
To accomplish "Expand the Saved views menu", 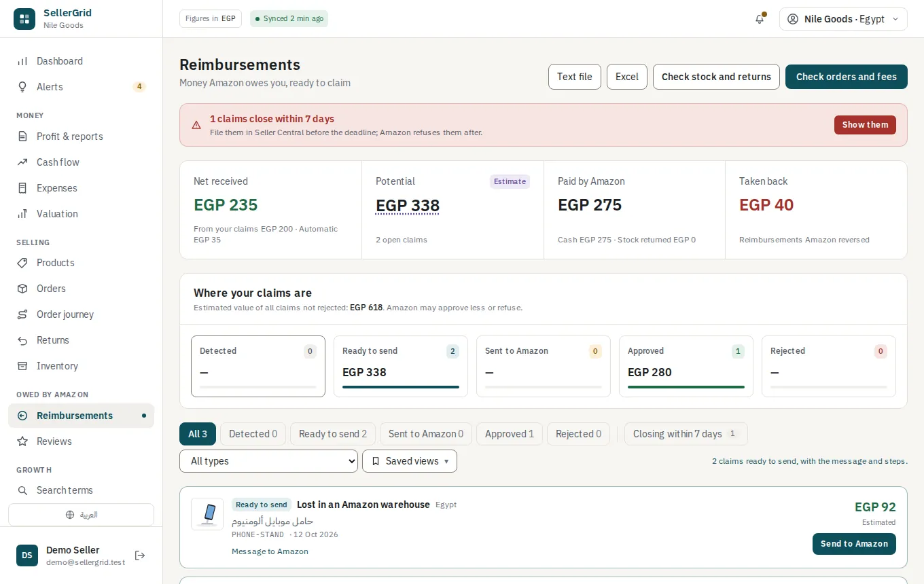I will click(x=410, y=461).
